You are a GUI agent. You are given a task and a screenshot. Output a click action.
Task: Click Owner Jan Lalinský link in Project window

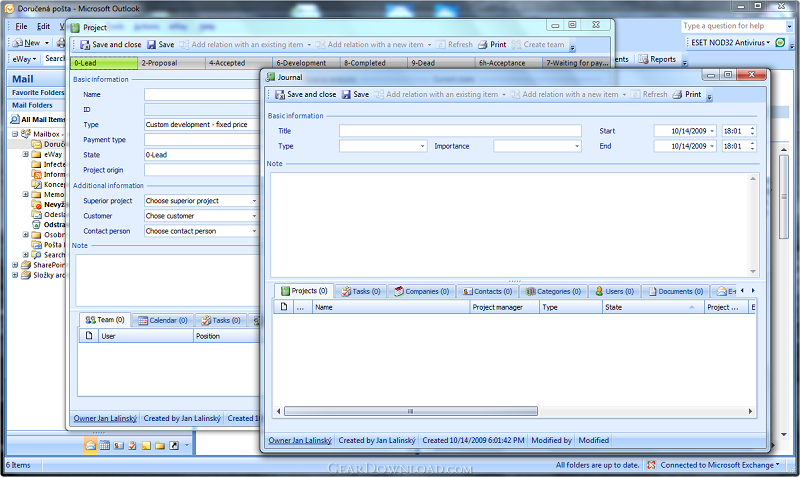105,418
